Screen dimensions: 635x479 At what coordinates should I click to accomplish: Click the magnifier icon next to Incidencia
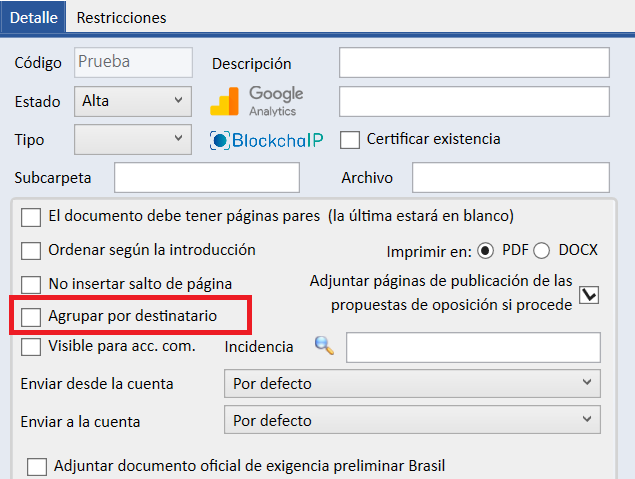coord(323,346)
